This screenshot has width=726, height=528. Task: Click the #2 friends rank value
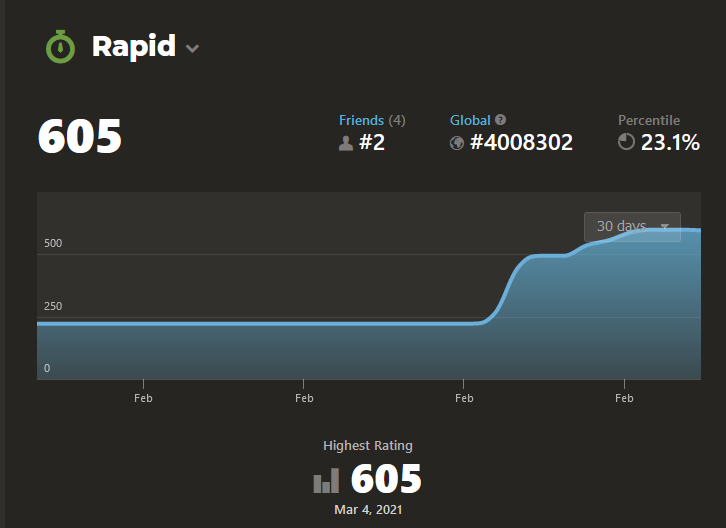pos(372,142)
